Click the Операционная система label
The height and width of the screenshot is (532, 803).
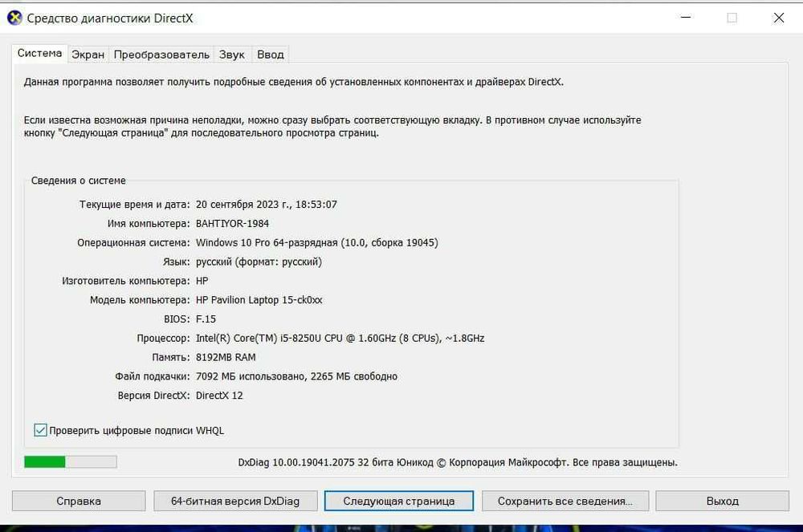coord(133,243)
